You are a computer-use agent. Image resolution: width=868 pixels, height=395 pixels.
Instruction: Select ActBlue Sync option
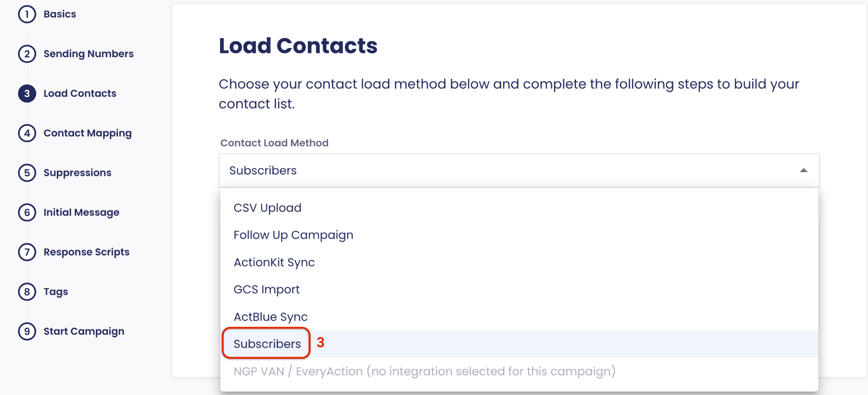[x=270, y=317]
